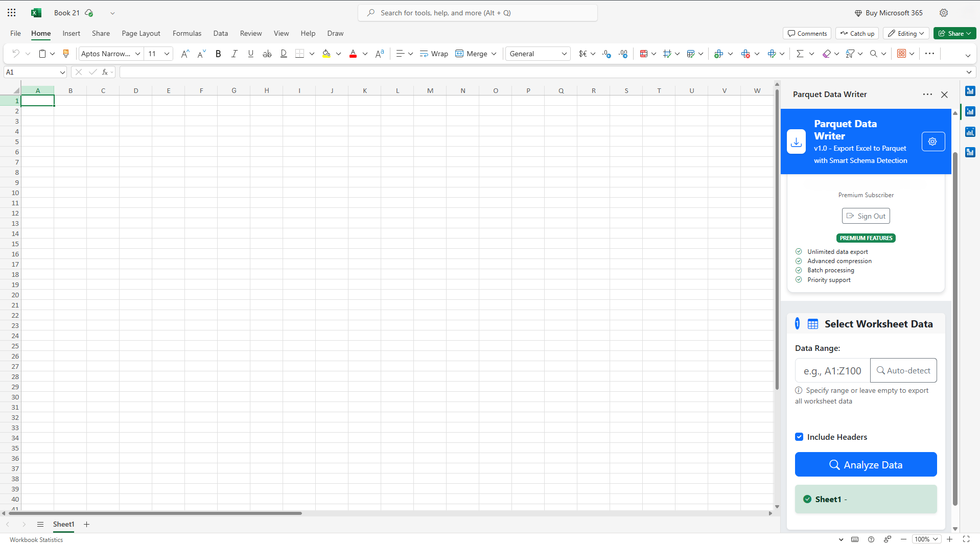This screenshot has height=544, width=980.
Task: Toggle Wrap text
Action: [x=434, y=54]
